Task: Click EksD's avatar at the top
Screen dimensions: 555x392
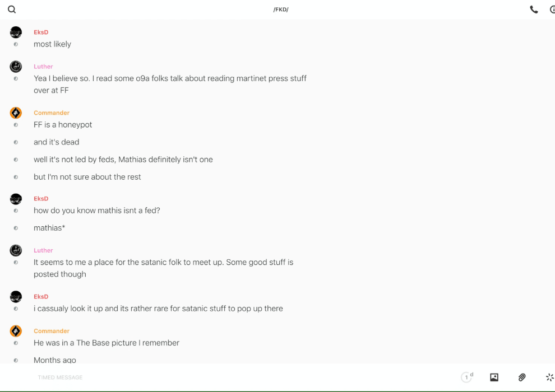Action: click(16, 32)
